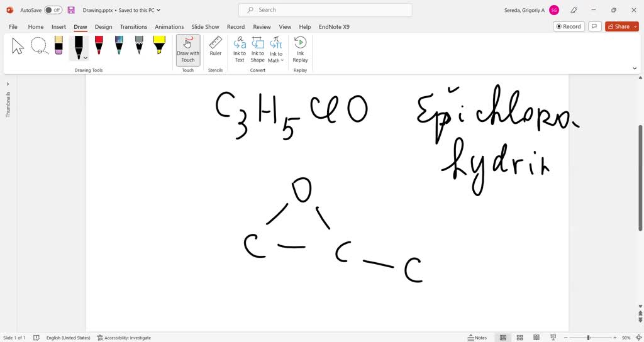Switch to the Design tab
The image size is (644, 342).
[x=104, y=26]
